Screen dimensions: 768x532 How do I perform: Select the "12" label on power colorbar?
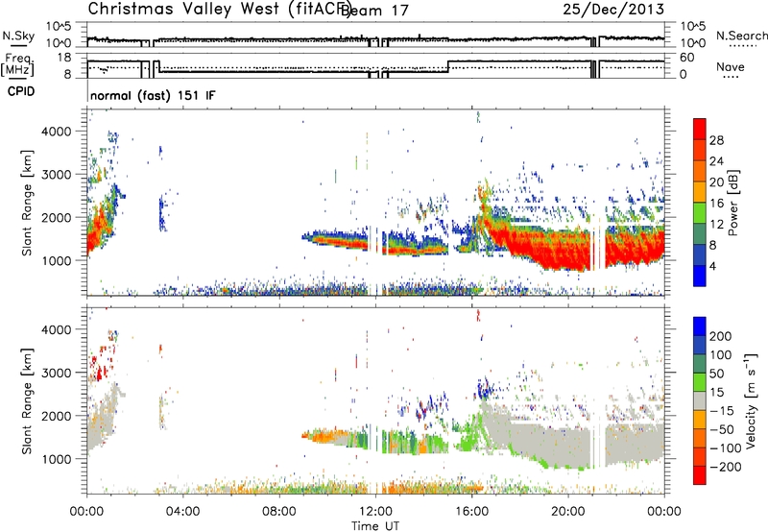pos(716,225)
